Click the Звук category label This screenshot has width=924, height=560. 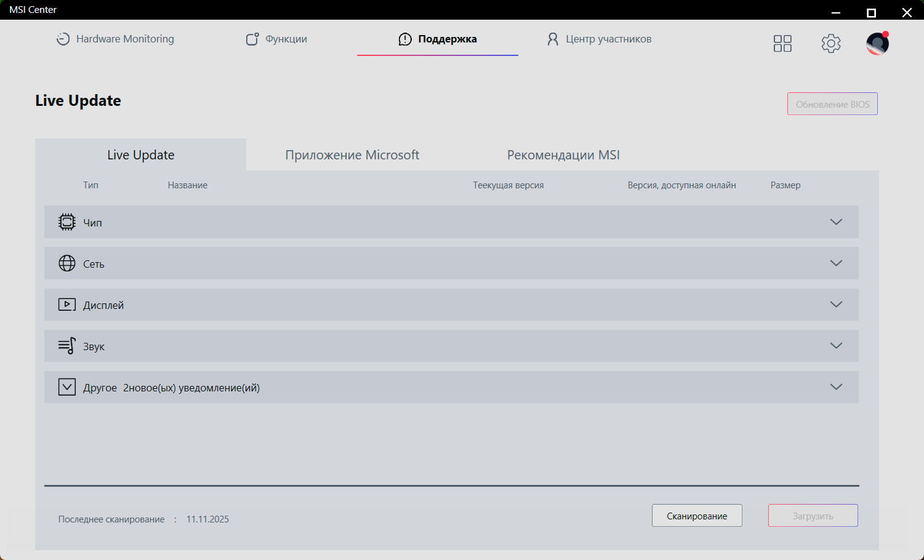[x=94, y=346]
